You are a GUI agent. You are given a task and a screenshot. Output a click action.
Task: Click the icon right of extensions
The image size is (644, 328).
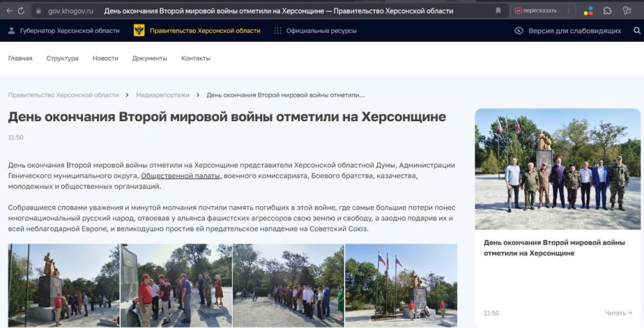click(627, 11)
